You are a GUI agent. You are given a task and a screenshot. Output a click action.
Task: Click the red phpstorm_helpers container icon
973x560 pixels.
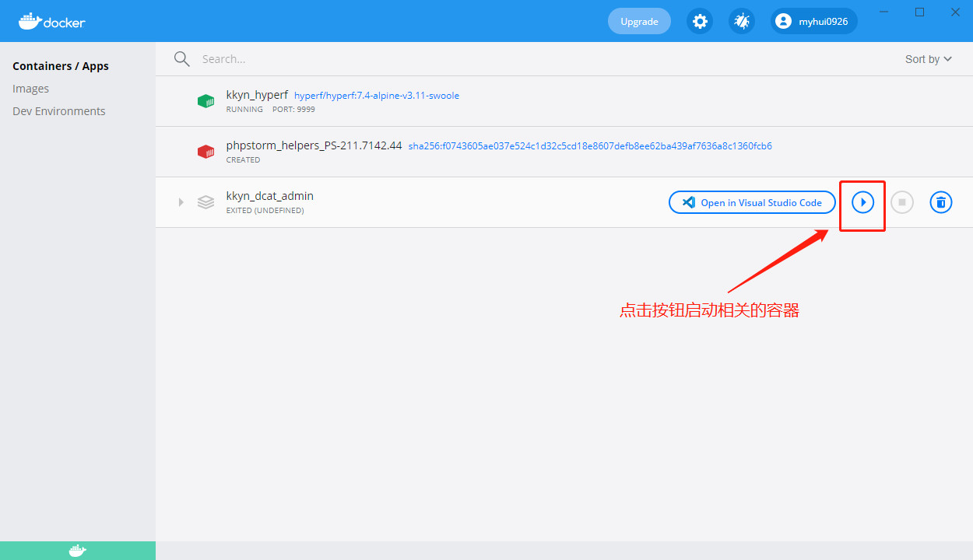[205, 151]
